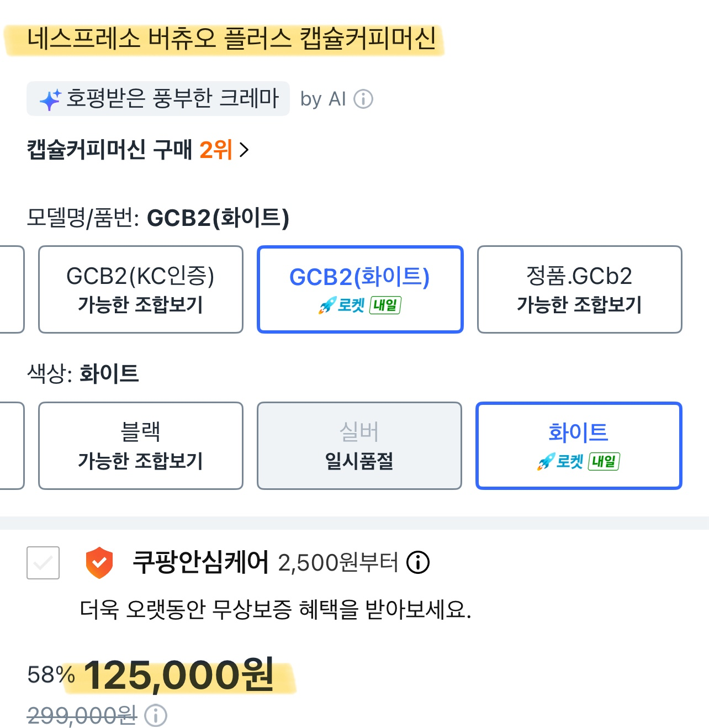Click the AI info icon beside 'by AI'
The height and width of the screenshot is (728, 709).
pos(363,99)
